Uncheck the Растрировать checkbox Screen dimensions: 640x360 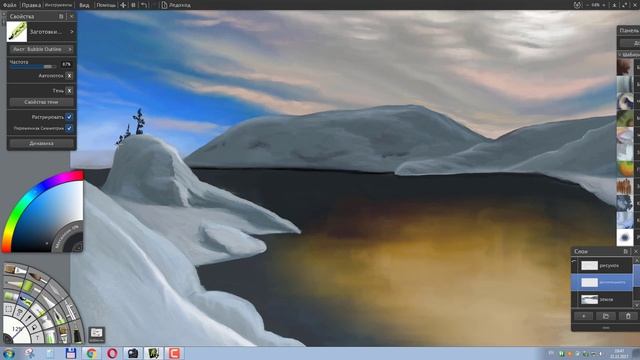pos(69,117)
